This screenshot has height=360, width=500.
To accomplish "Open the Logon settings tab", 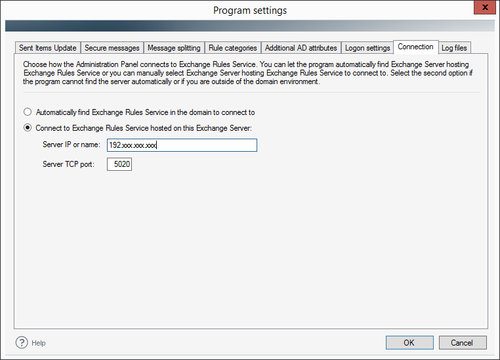I will [x=367, y=48].
